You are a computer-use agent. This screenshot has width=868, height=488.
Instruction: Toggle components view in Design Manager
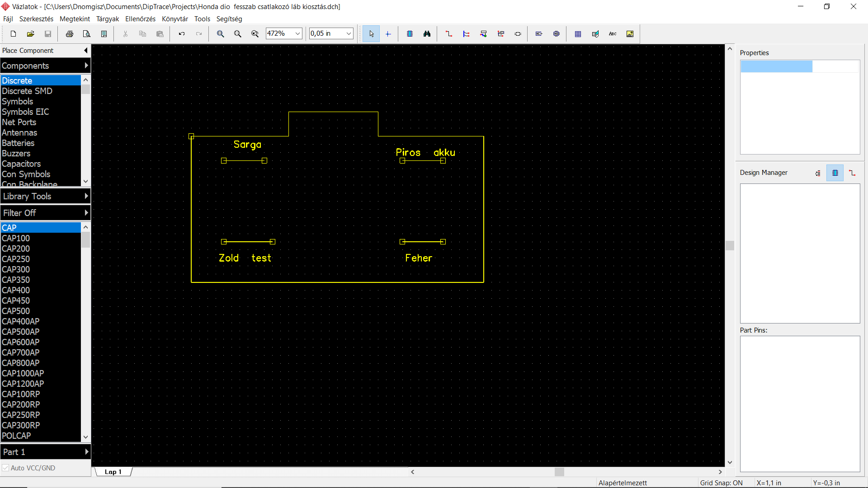pos(835,173)
